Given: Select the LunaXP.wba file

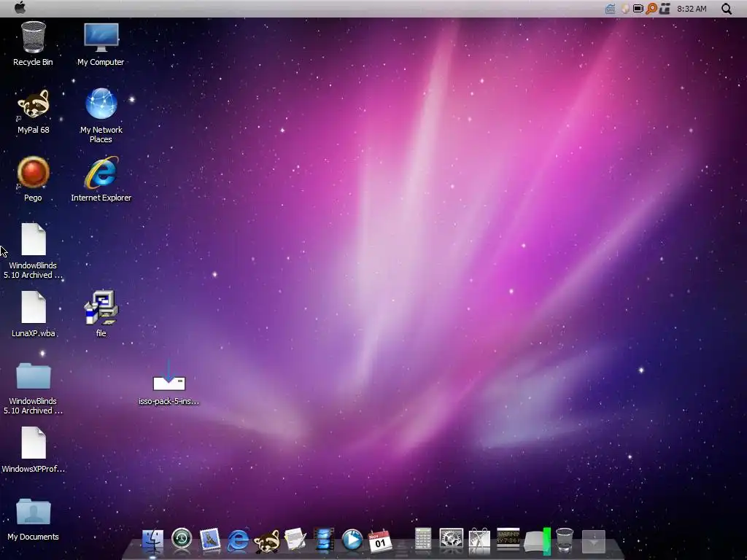Looking at the screenshot, I should point(33,314).
